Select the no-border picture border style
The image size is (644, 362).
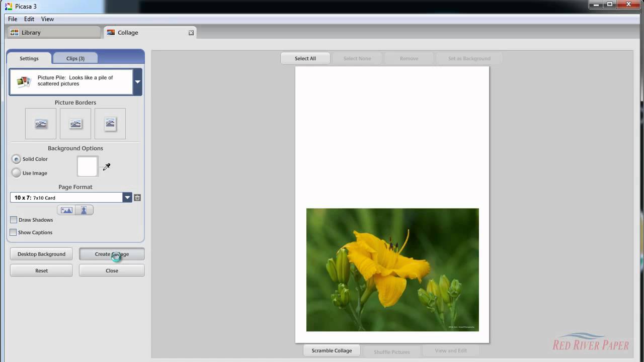pyautogui.click(x=41, y=124)
